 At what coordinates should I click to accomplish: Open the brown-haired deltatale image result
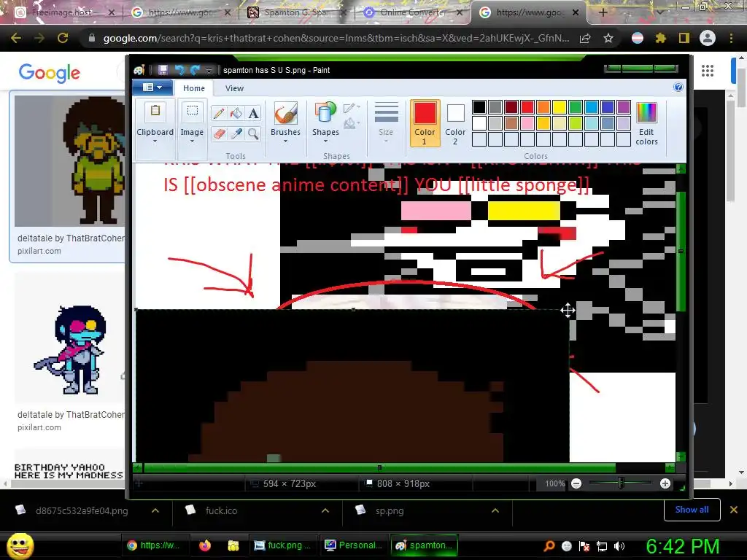click(x=69, y=160)
